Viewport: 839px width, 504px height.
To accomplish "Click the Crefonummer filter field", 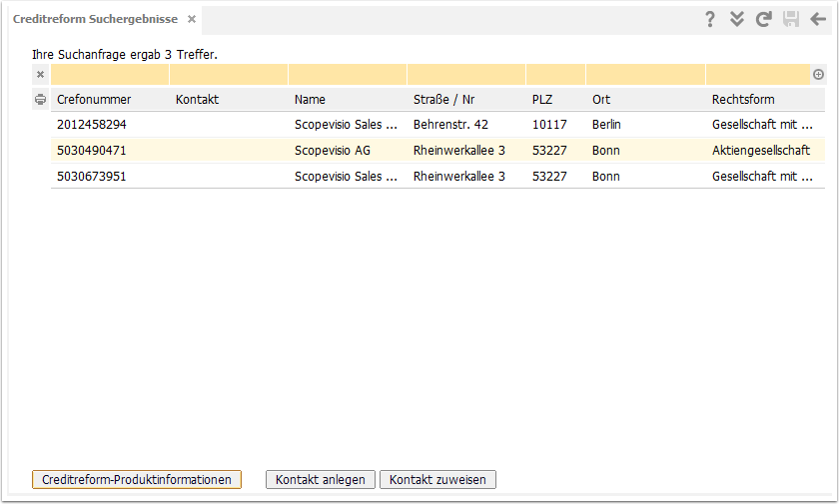I will [x=110, y=74].
